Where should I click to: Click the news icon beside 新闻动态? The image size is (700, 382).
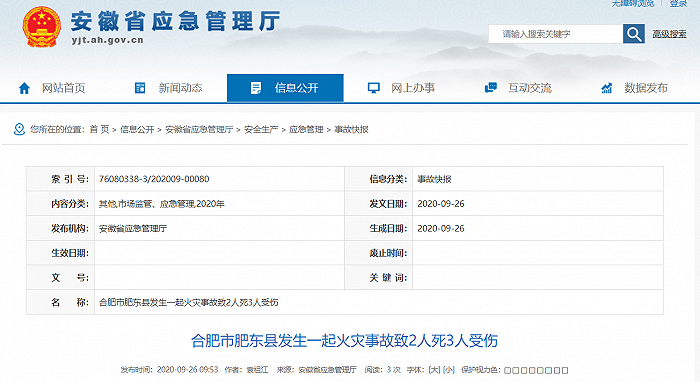pyautogui.click(x=140, y=88)
